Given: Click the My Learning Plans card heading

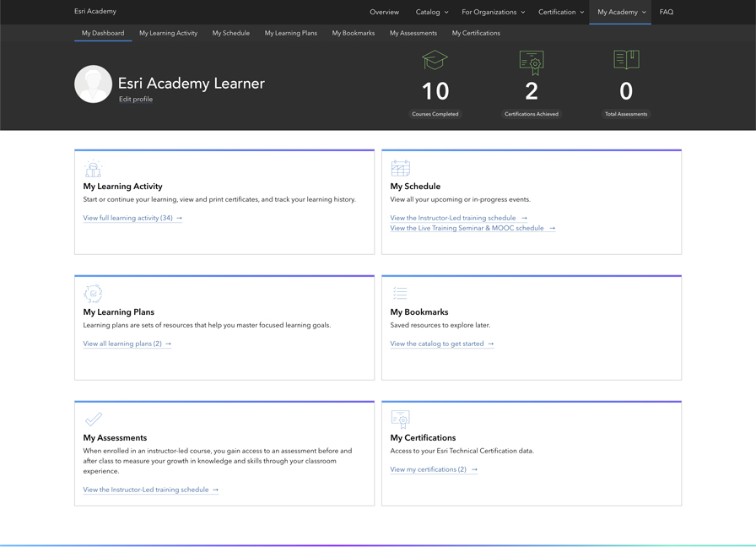Looking at the screenshot, I should point(119,312).
